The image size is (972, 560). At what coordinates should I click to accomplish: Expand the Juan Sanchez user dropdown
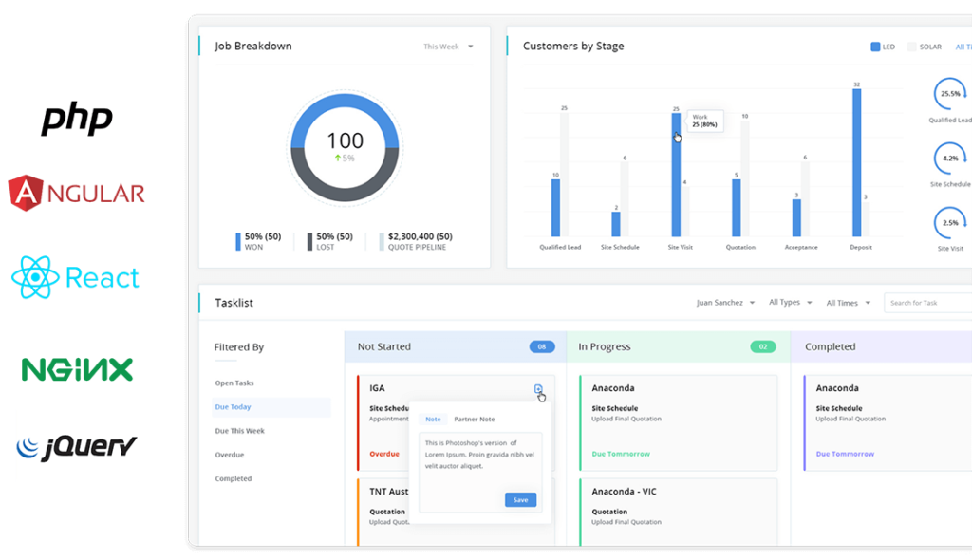pos(725,303)
